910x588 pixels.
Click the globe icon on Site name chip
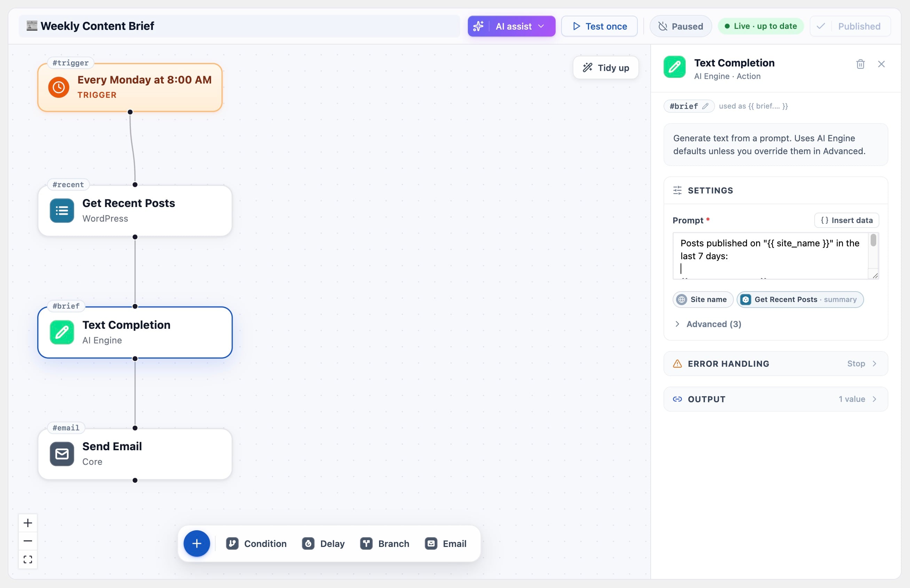[682, 299]
